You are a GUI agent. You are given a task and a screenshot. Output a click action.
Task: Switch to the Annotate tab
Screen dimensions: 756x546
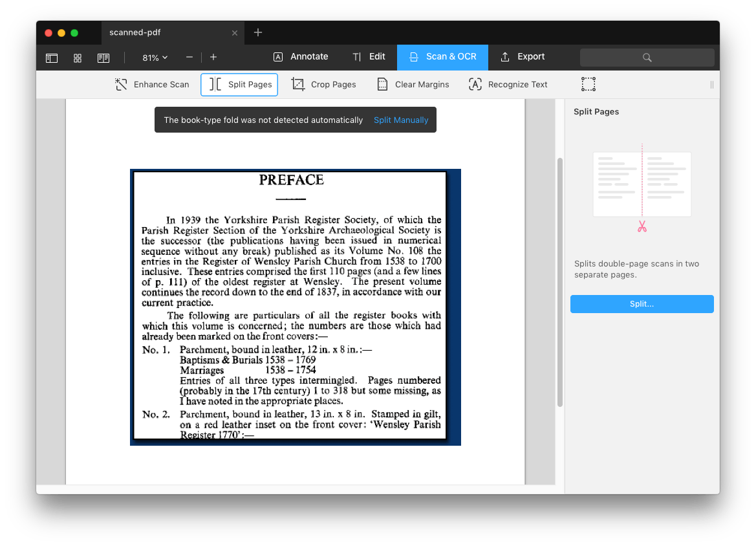[x=300, y=57]
